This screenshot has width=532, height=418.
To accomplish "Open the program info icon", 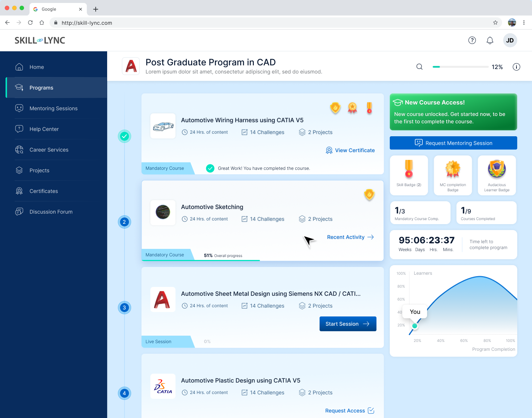I will (x=516, y=67).
